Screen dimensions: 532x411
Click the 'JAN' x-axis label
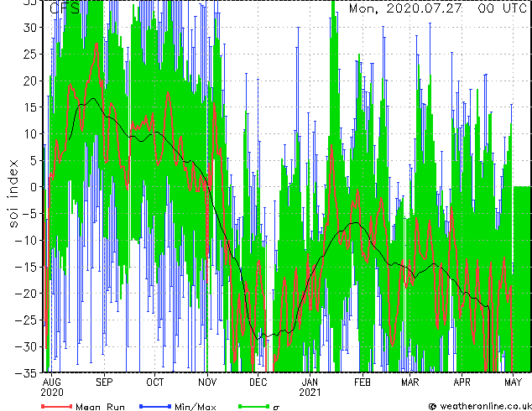(x=310, y=382)
